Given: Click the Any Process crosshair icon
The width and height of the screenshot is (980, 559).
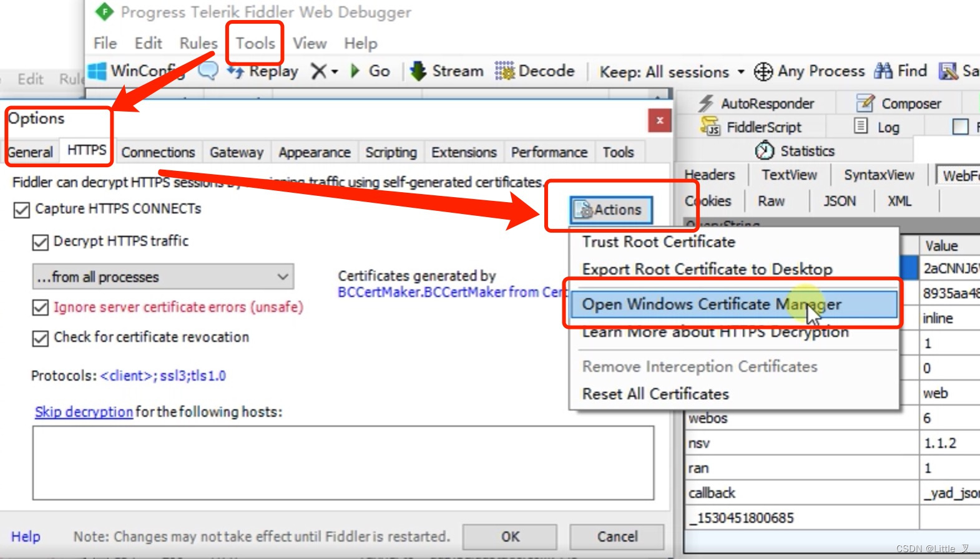Looking at the screenshot, I should point(763,72).
